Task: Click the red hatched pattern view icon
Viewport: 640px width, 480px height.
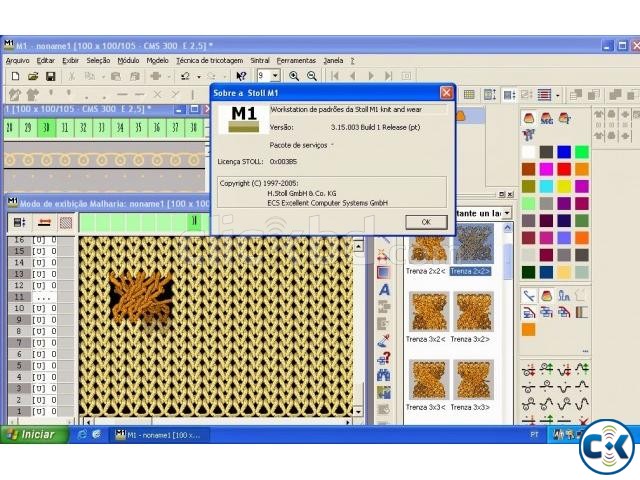Action: click(66, 223)
